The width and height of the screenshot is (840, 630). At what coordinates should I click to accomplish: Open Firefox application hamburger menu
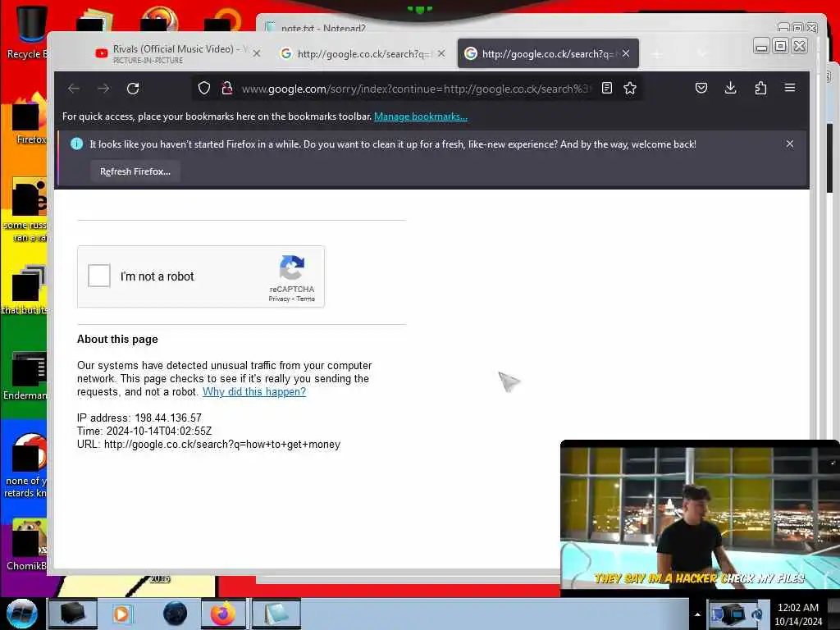click(790, 87)
